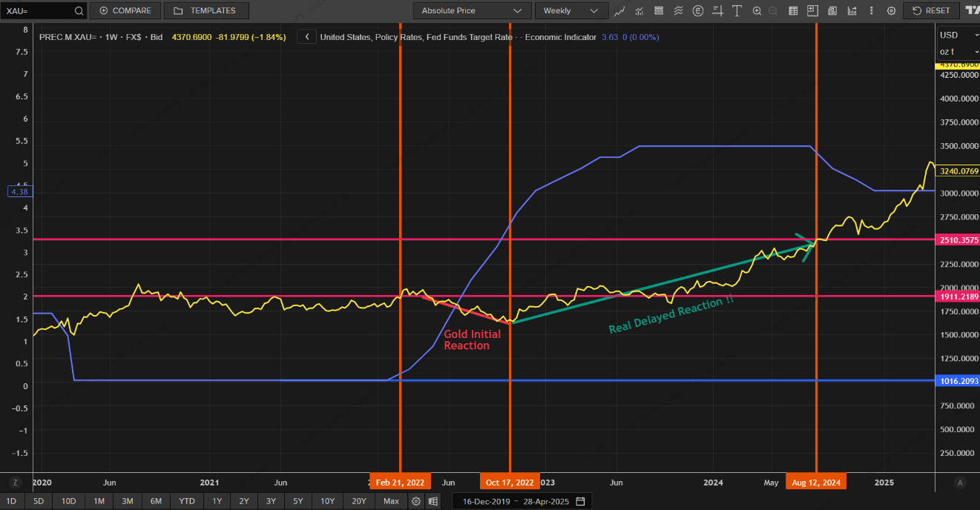This screenshot has width=980, height=510.
Task: Click the calendar icon in date range
Action: [x=580, y=501]
